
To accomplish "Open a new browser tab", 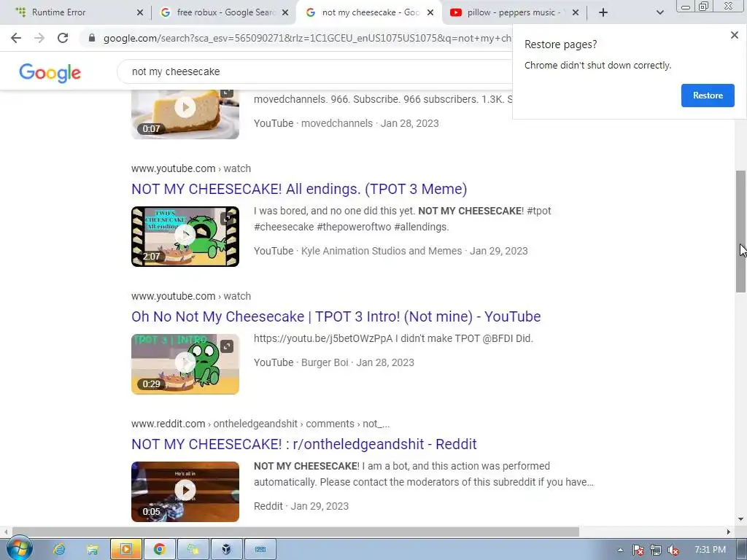I will (x=603, y=12).
